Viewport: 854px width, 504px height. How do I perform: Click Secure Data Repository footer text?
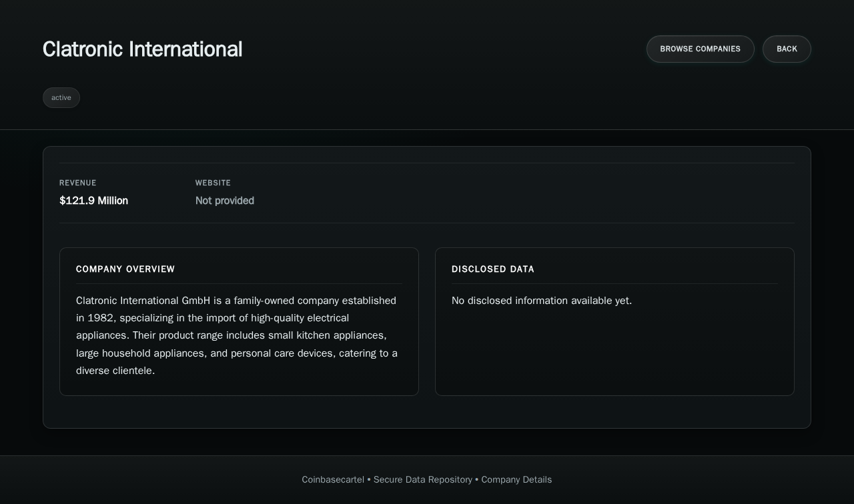point(422,480)
